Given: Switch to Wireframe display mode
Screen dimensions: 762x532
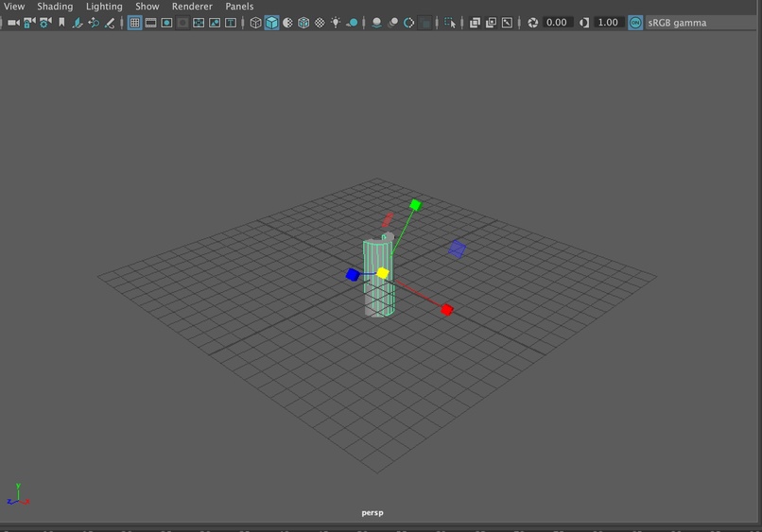Looking at the screenshot, I should (x=255, y=23).
